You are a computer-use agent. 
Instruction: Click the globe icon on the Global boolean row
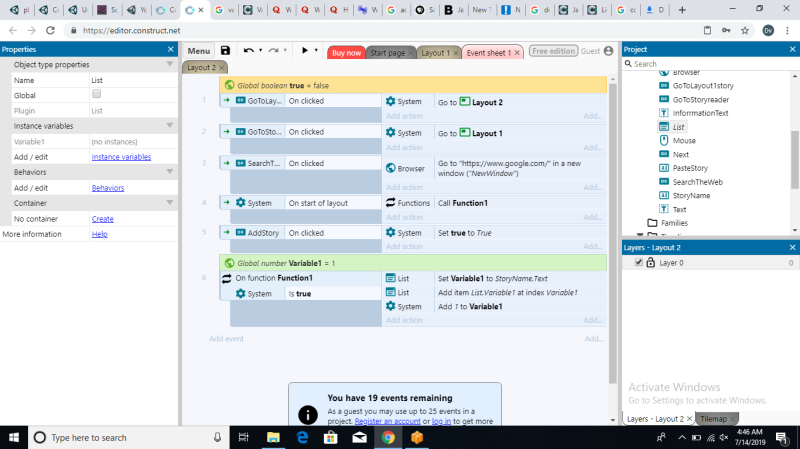tap(230, 85)
